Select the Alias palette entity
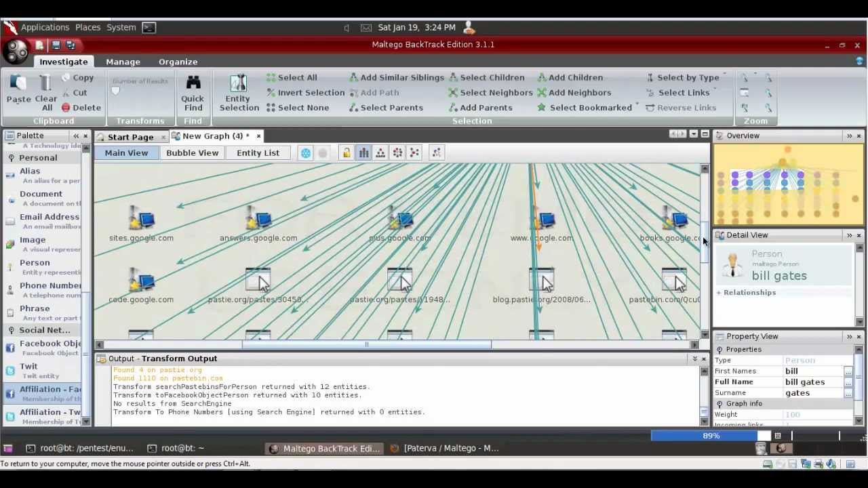 click(x=43, y=176)
